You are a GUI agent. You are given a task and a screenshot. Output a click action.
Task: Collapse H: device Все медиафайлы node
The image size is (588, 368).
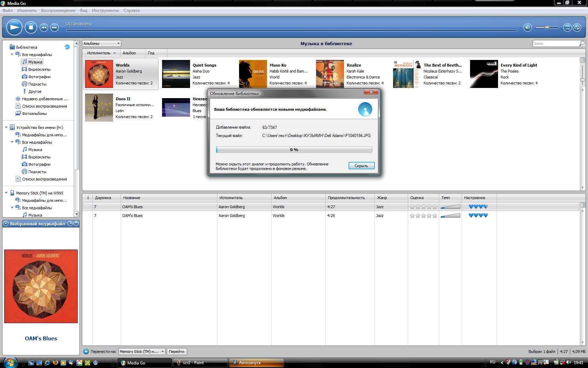(12, 142)
